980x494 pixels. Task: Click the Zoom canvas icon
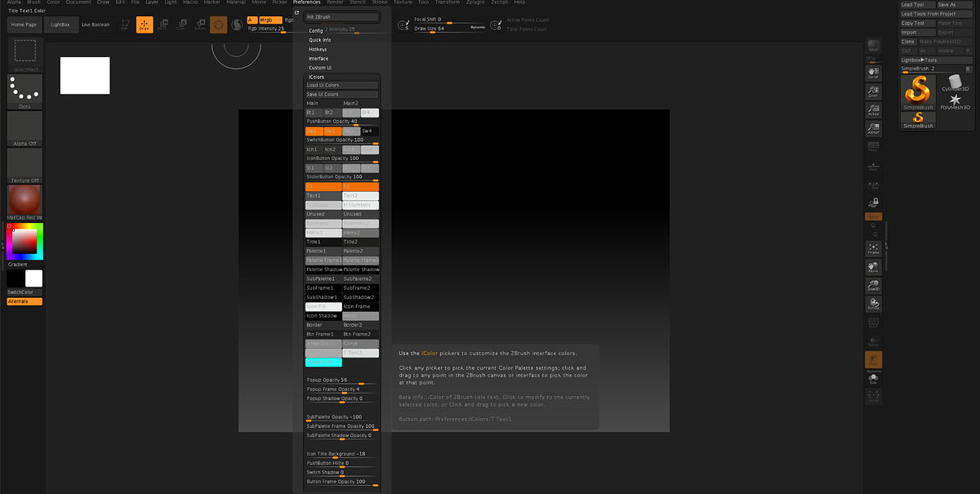tap(873, 91)
